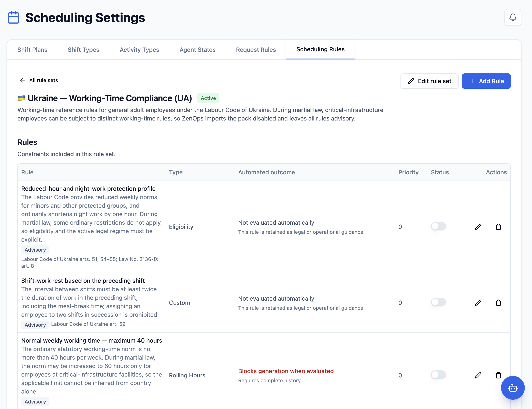
Task: Click the Add Rule button
Action: pos(486,81)
